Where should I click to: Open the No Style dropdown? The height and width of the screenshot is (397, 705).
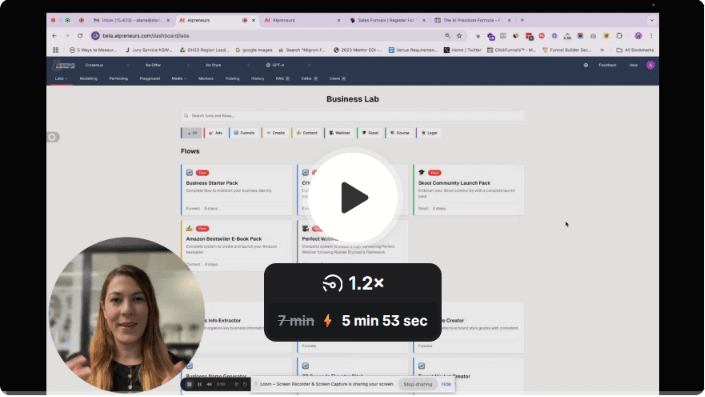[x=227, y=65]
